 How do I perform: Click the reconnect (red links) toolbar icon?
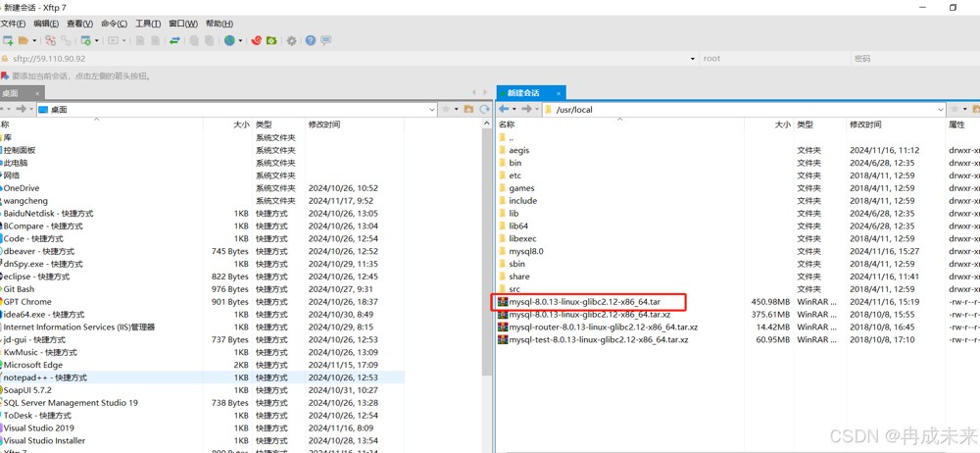click(51, 40)
